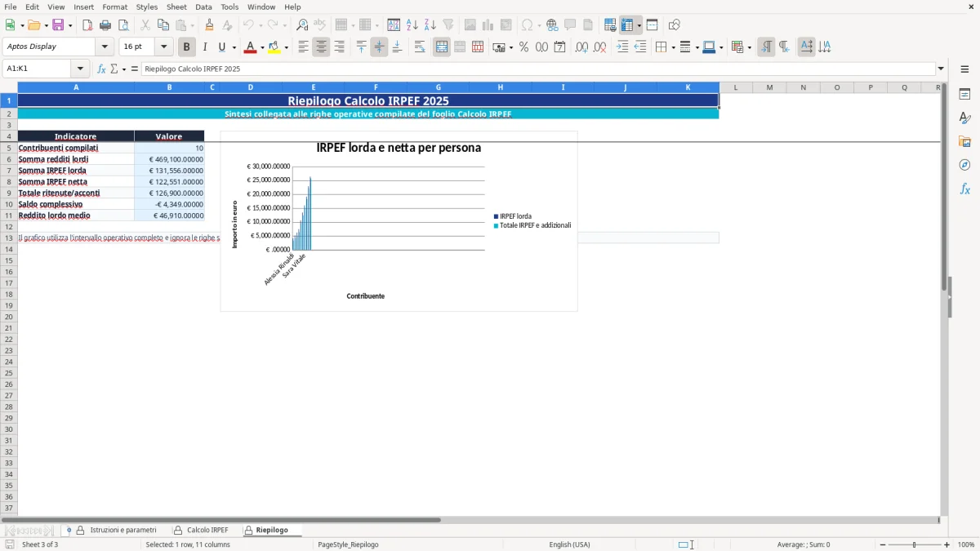Click PageStyle_Riepilogo in status bar

pos(348,544)
